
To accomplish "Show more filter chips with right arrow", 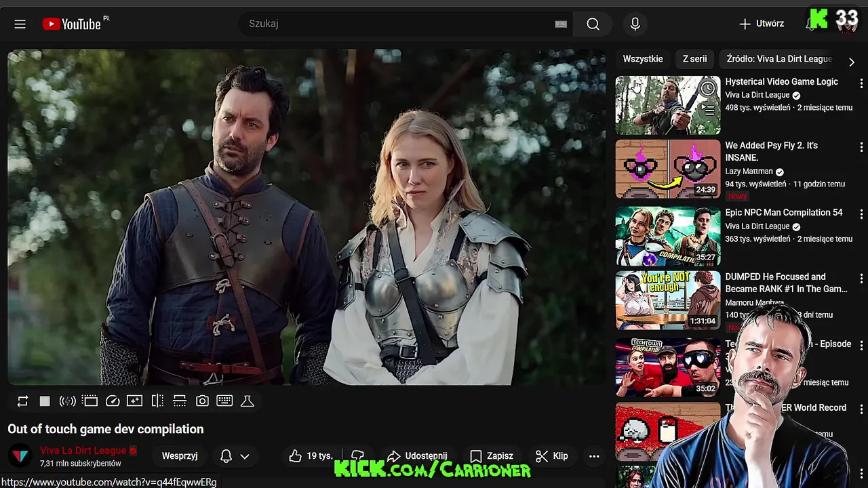I will [852, 62].
